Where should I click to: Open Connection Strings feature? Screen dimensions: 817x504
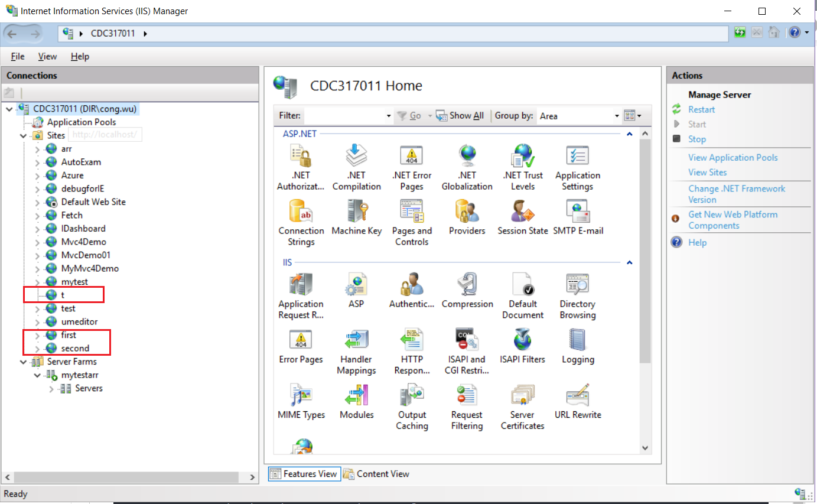[301, 216]
